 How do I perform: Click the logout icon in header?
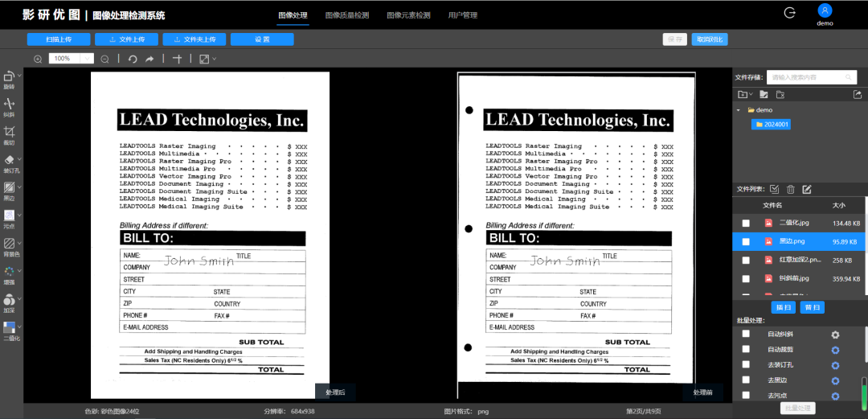click(789, 12)
